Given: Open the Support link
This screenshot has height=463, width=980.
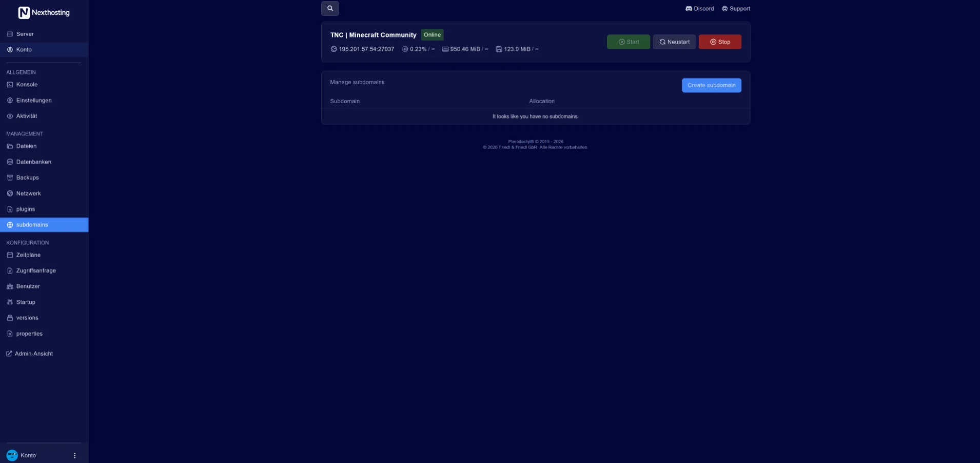Looking at the screenshot, I should click(x=736, y=9).
